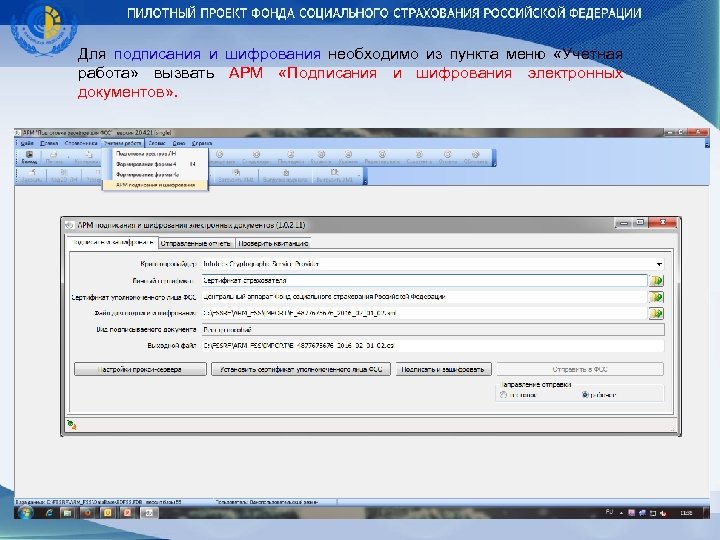720x540 pixels.
Task: Click the Подписать и зашифровать button
Action: point(444,369)
